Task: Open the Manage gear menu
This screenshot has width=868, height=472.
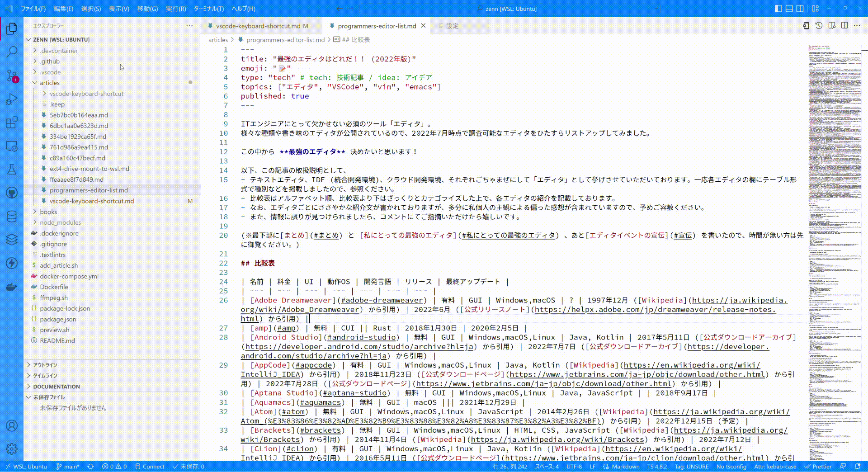Action: point(12,448)
